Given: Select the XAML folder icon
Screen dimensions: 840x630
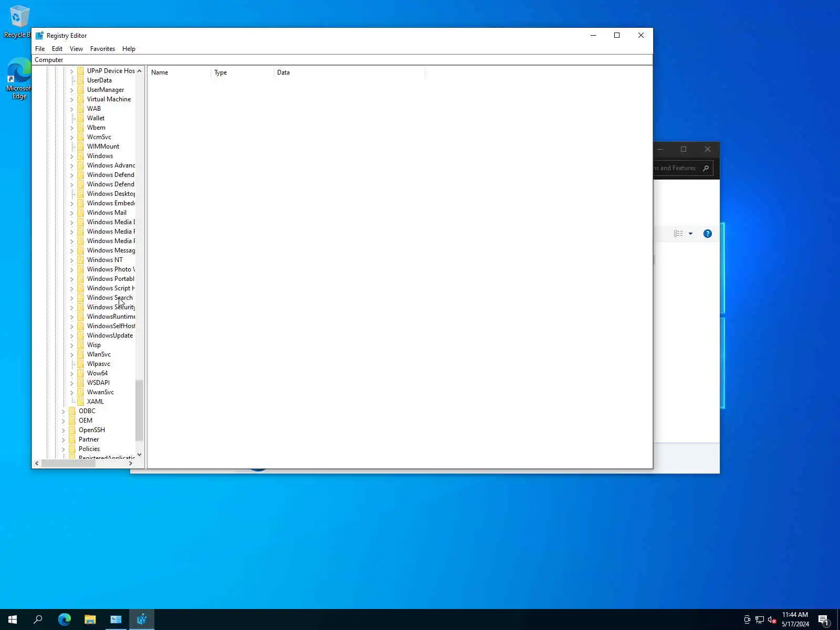Looking at the screenshot, I should [80, 402].
